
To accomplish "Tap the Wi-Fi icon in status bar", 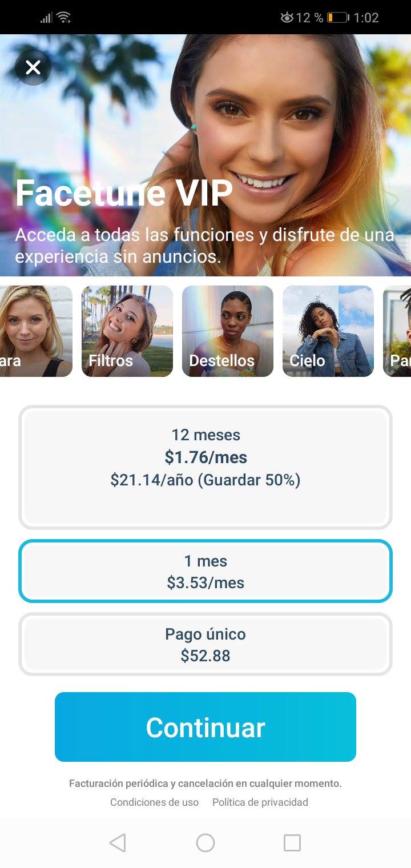I will (63, 18).
